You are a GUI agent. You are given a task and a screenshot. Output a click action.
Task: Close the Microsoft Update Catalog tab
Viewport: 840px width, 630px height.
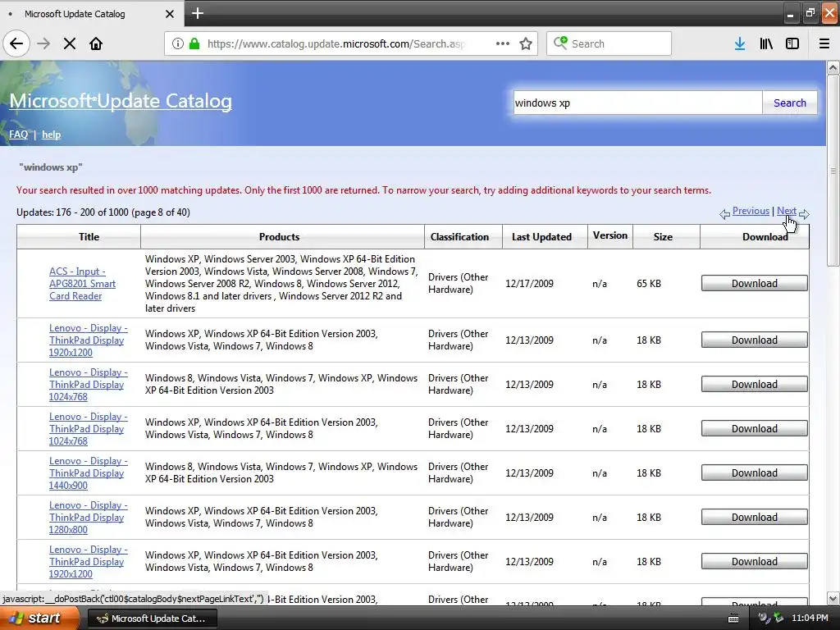pos(169,14)
